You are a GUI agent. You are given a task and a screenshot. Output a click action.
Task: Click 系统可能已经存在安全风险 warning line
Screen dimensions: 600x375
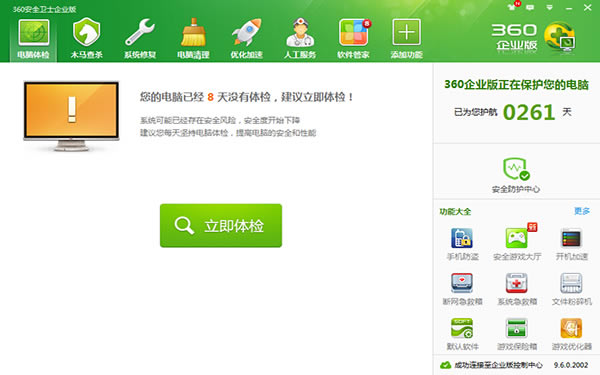point(220,120)
